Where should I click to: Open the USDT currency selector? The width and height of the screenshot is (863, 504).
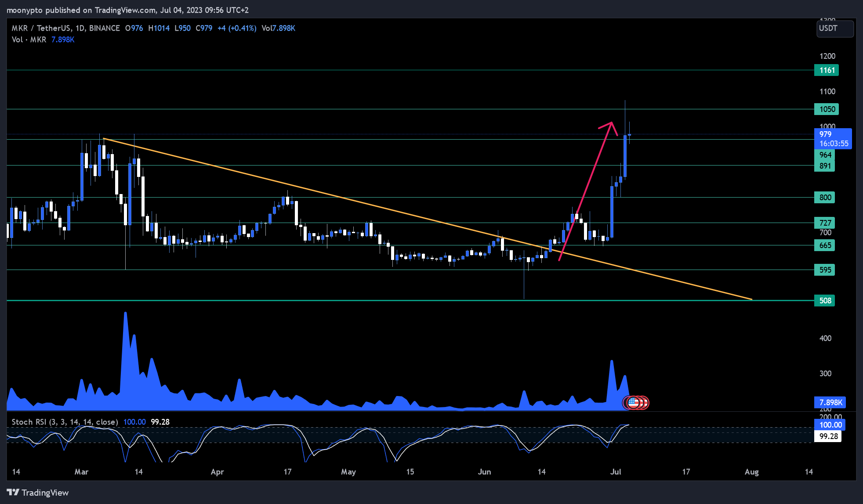(x=835, y=29)
